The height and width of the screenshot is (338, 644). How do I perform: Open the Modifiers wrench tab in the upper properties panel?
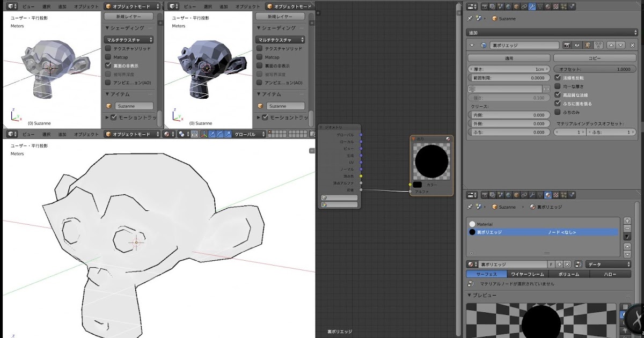tap(532, 7)
